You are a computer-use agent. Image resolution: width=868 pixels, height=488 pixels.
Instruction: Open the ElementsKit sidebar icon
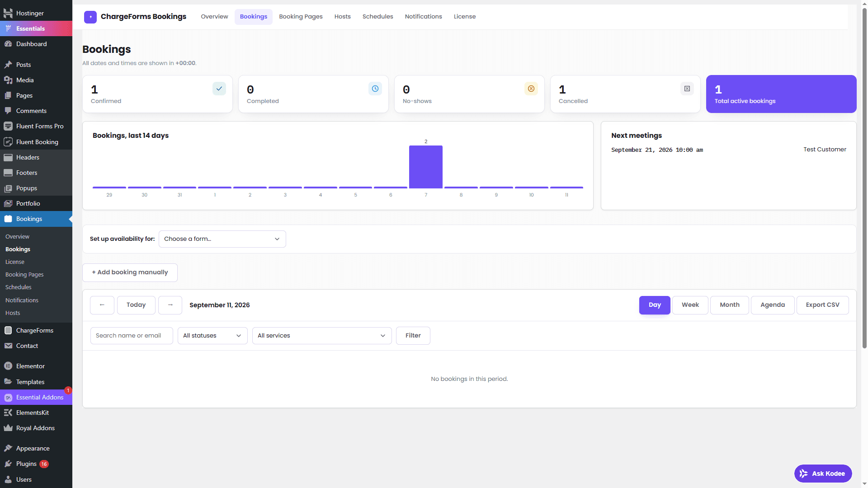pyautogui.click(x=8, y=413)
